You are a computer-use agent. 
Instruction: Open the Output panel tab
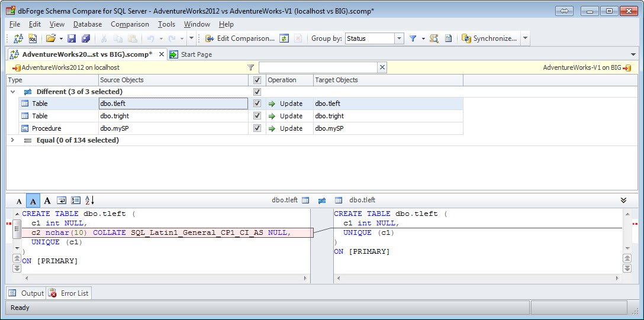click(26, 293)
